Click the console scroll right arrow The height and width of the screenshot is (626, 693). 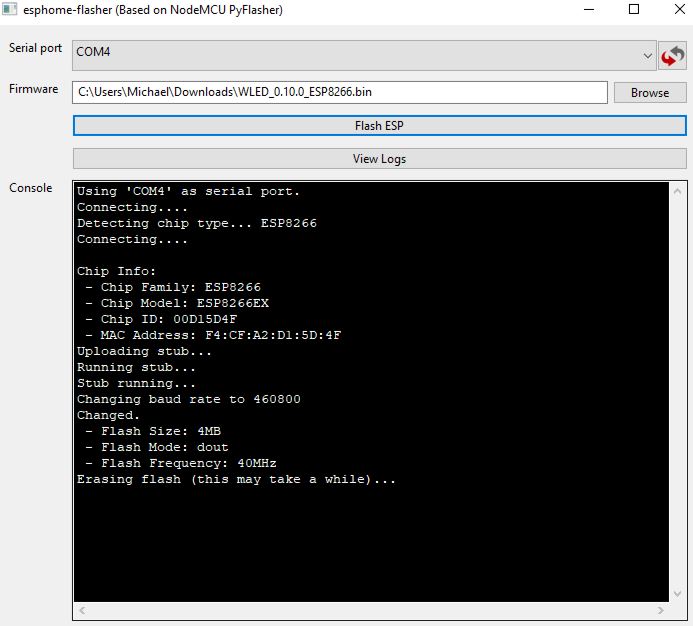[660, 611]
